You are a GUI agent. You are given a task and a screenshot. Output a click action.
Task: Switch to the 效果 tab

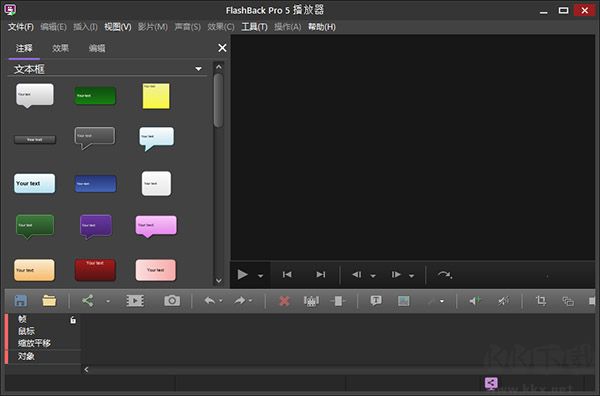[x=60, y=48]
